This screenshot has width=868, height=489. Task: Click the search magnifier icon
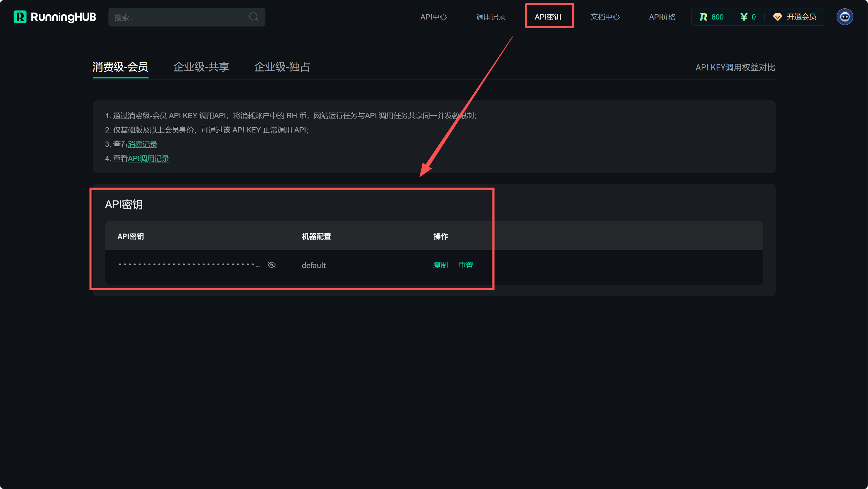pos(254,17)
